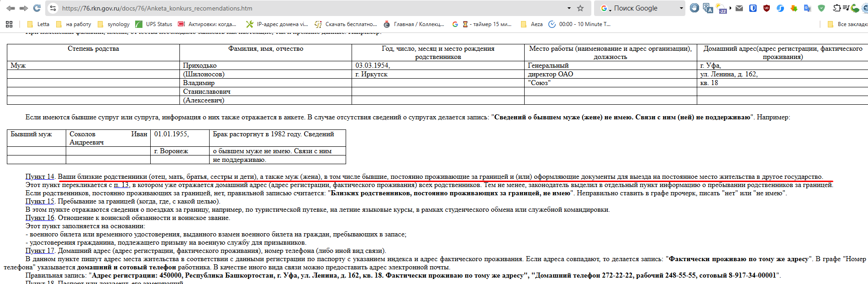The height and width of the screenshot is (284, 868).
Task: Click the Муж table cell
Action: pyautogui.click(x=93, y=65)
